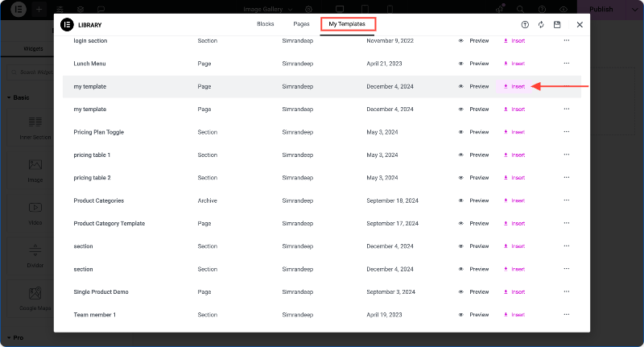Open more options for Lunch Menu row
The width and height of the screenshot is (644, 347).
(x=567, y=64)
